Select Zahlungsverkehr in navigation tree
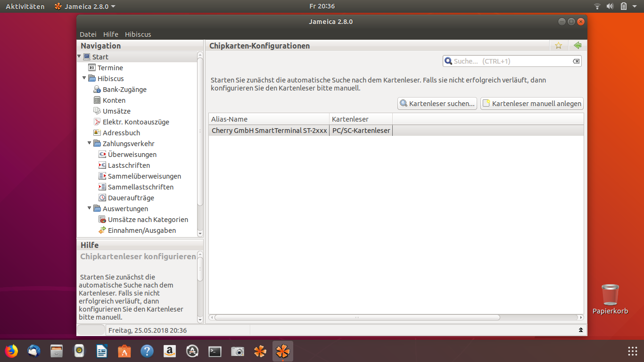Image resolution: width=644 pixels, height=362 pixels. [x=129, y=143]
